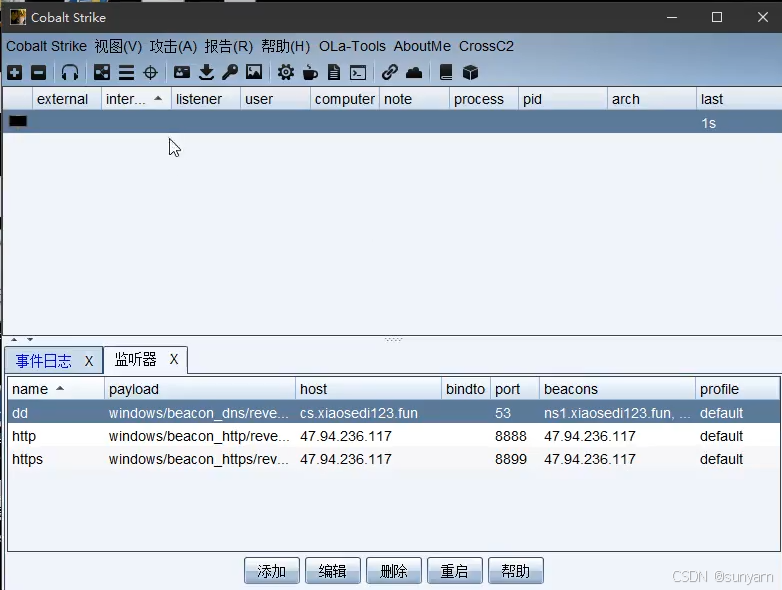The image size is (782, 590).
Task: Sort listeners by payload column header
Action: point(200,389)
